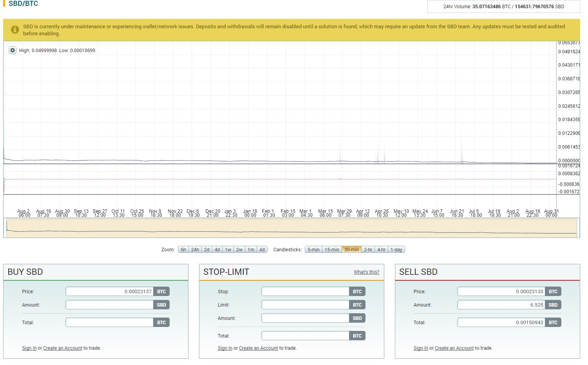This screenshot has width=588, height=365.
Task: Focus the Stop-Limit Amount field
Action: 305,318
